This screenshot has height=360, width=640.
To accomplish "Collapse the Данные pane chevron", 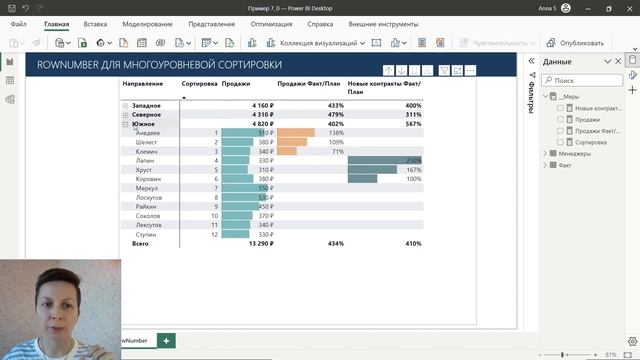I will pos(607,62).
